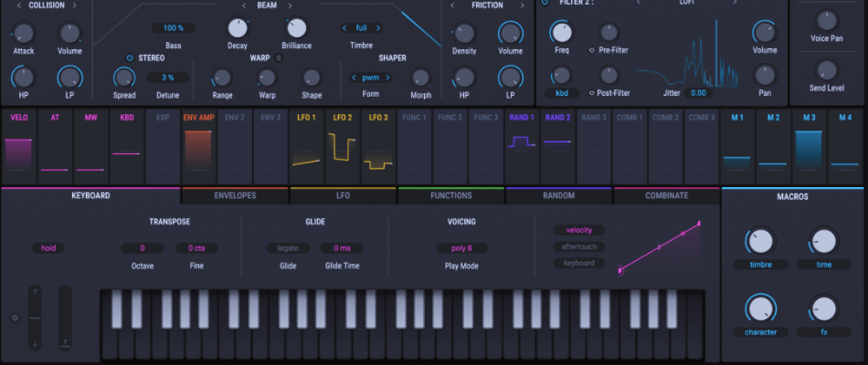Click the M 3 macro modulation slot
Viewport: 868px width, 365px height.
[809, 146]
